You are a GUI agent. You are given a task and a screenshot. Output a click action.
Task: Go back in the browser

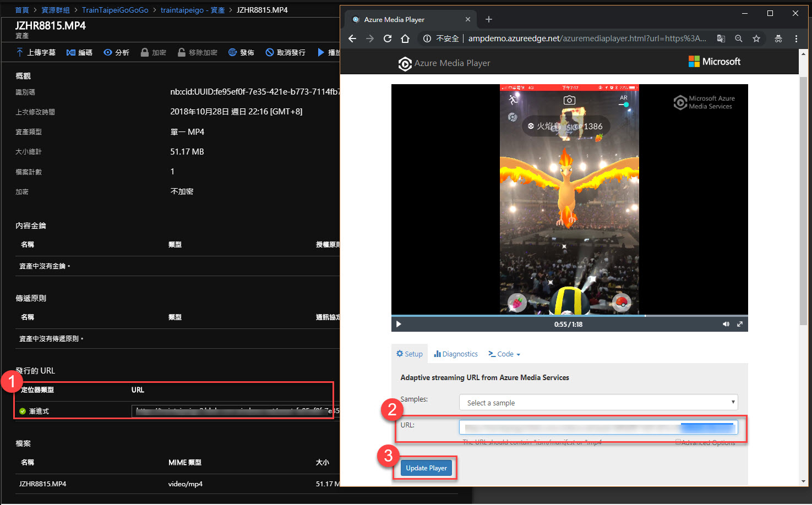coord(352,39)
